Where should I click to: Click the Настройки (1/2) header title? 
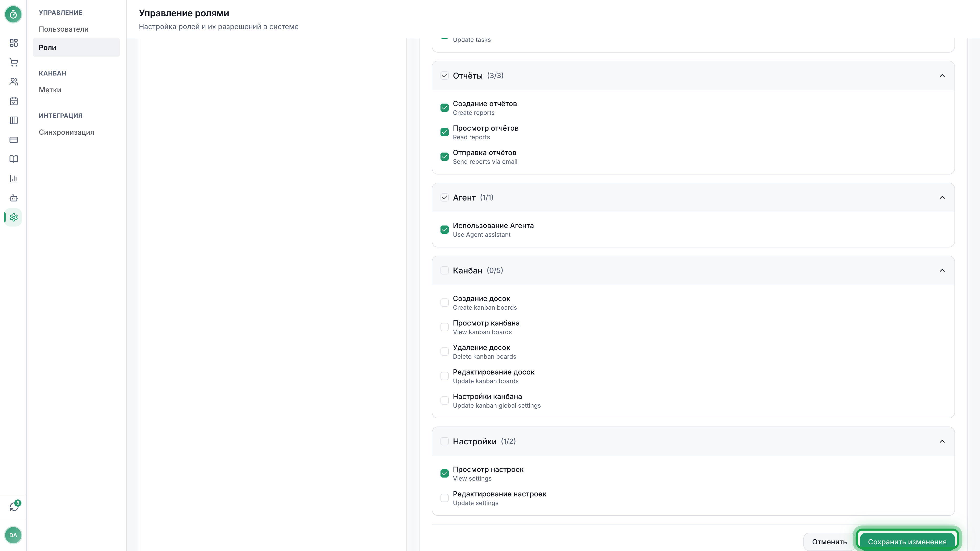pyautogui.click(x=484, y=442)
